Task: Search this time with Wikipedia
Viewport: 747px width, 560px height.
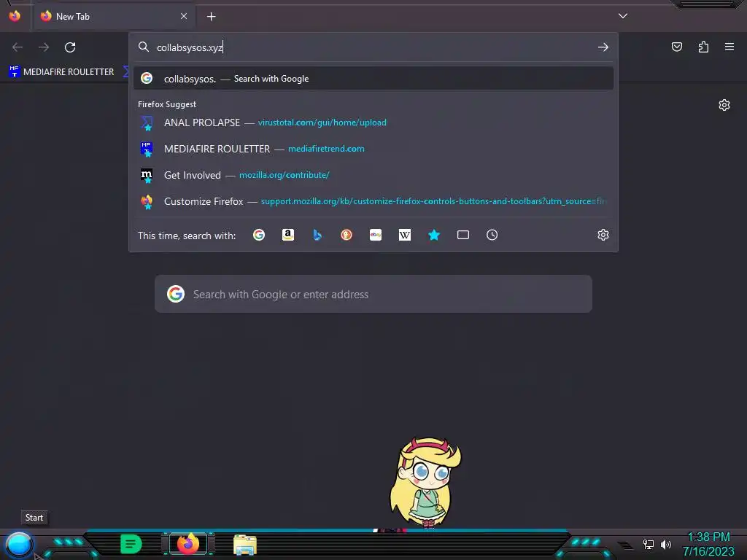Action: 404,235
